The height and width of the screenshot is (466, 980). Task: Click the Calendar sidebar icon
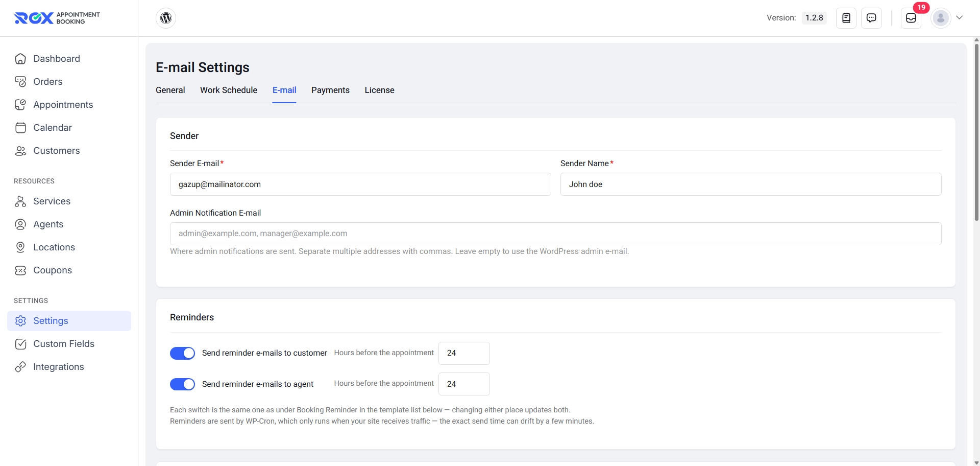[20, 128]
